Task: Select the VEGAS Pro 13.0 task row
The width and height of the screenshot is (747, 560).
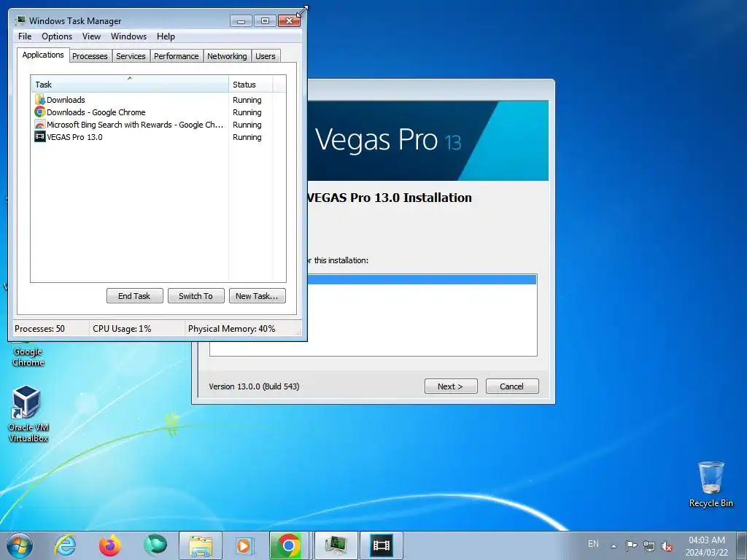Action: [129, 136]
